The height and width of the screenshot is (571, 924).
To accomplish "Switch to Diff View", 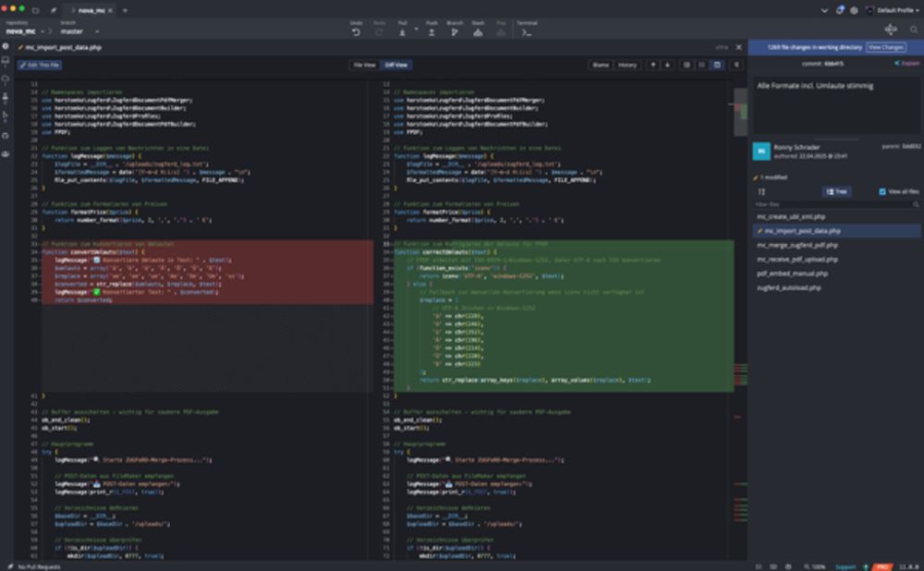I will [396, 65].
